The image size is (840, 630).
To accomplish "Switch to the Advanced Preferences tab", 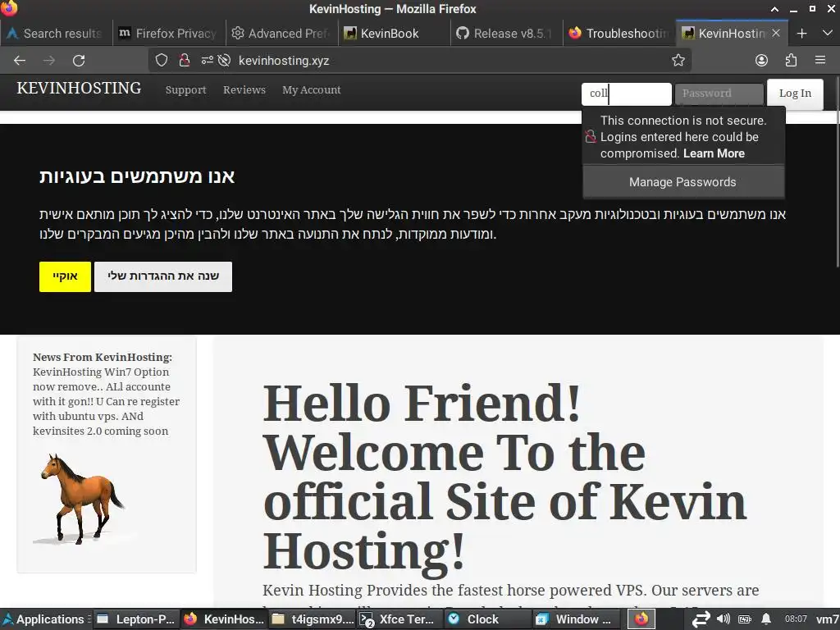I will pyautogui.click(x=281, y=34).
